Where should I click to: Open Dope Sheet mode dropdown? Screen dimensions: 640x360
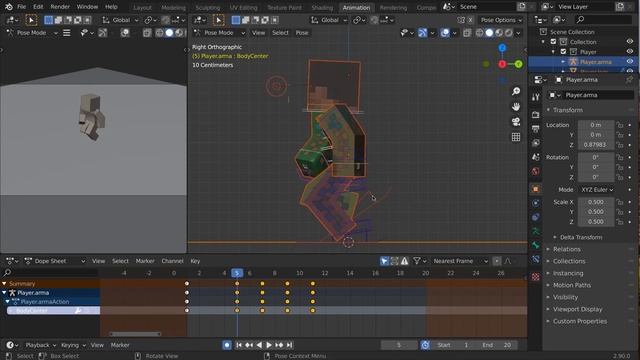tap(55, 261)
